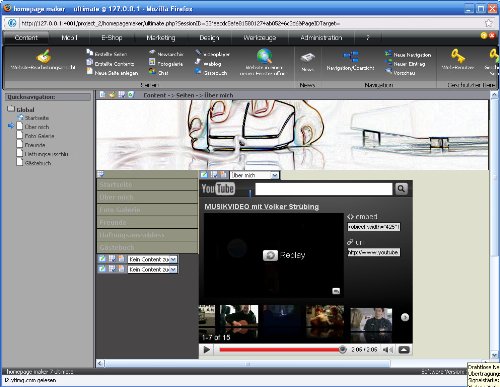This screenshot has width=500, height=387.
Task: Click the yellow help icon in ribbon
Action: tap(484, 35)
